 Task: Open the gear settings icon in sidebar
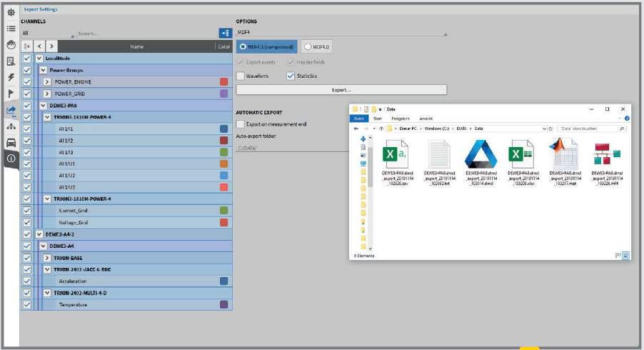11,13
